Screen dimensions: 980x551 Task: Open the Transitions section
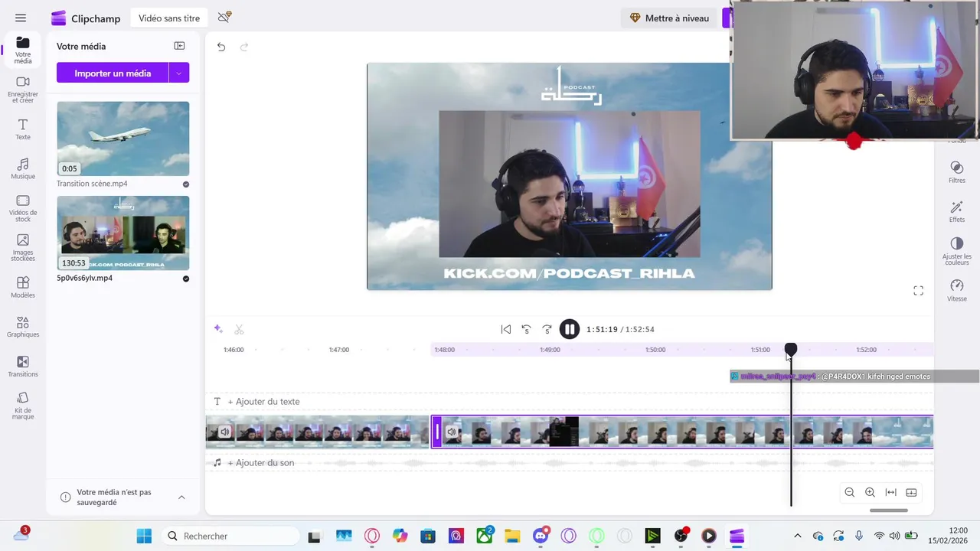tap(23, 367)
